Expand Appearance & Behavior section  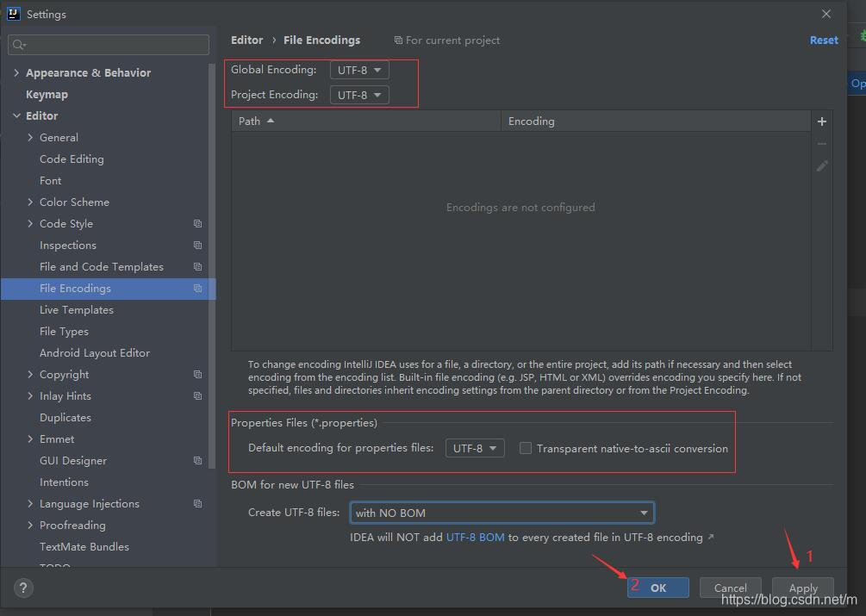pyautogui.click(x=16, y=72)
